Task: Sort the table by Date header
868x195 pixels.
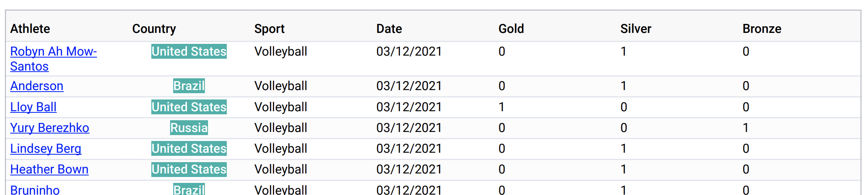Action: (x=389, y=29)
